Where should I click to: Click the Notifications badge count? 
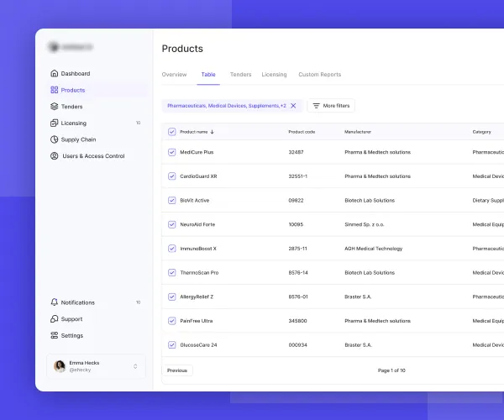(x=139, y=302)
